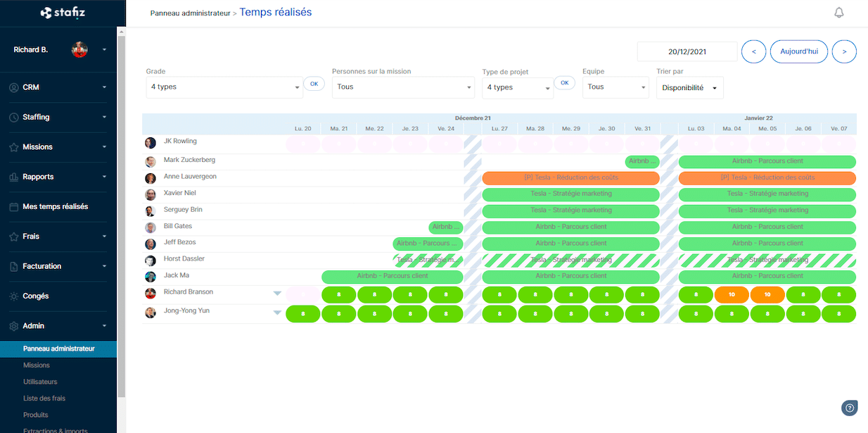Open the help question-mark button

pos(850,408)
